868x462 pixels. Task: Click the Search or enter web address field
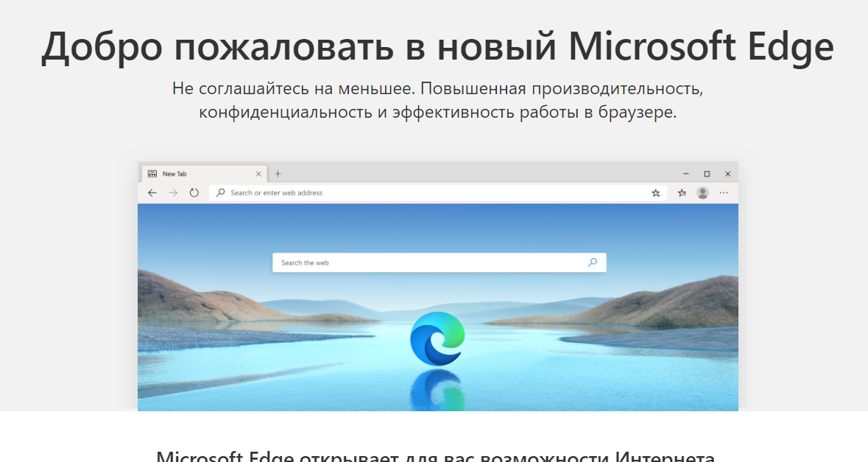[x=434, y=193]
